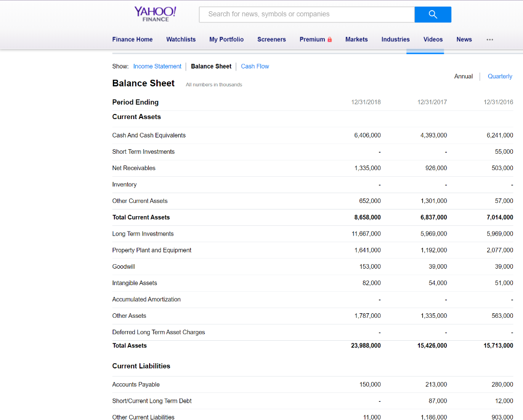Select the Screeners nav item

[272, 39]
